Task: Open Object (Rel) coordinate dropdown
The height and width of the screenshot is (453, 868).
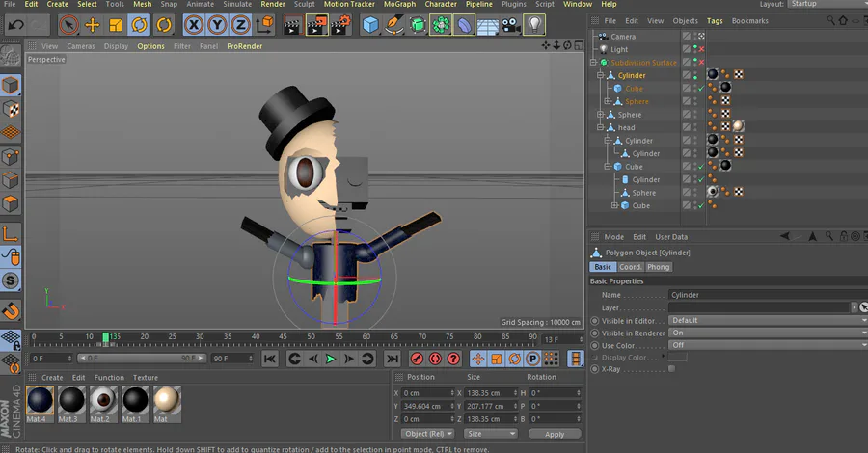Action: pos(428,434)
